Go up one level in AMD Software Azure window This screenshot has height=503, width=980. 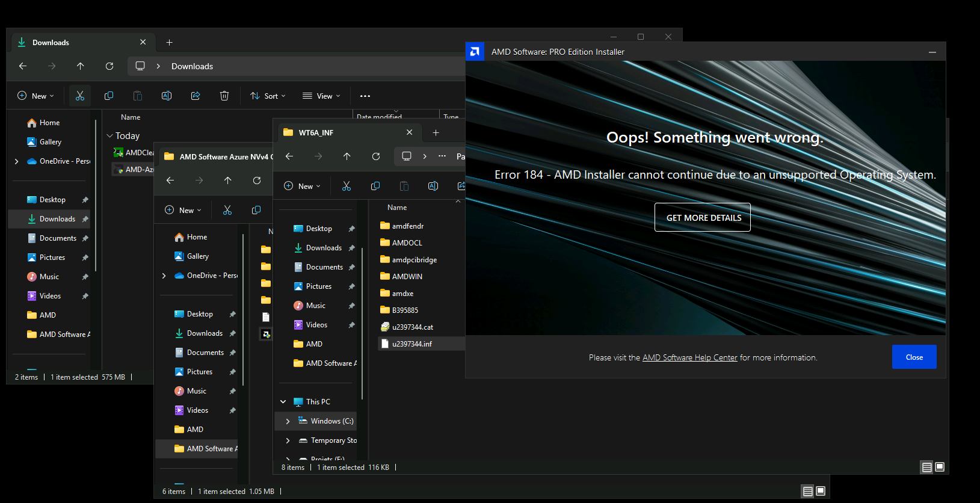(x=228, y=181)
